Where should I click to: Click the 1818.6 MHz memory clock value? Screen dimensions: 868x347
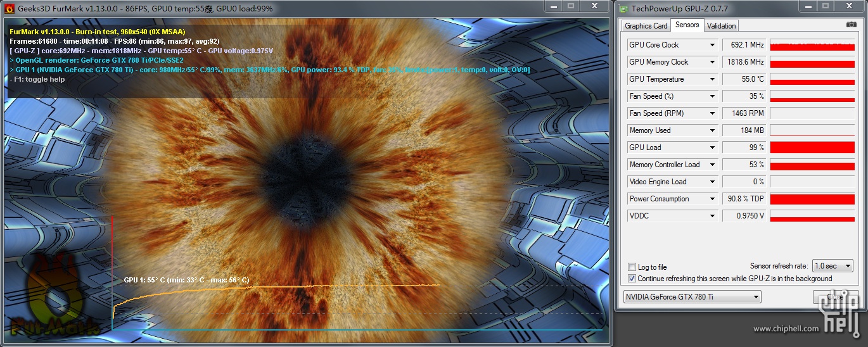[744, 62]
